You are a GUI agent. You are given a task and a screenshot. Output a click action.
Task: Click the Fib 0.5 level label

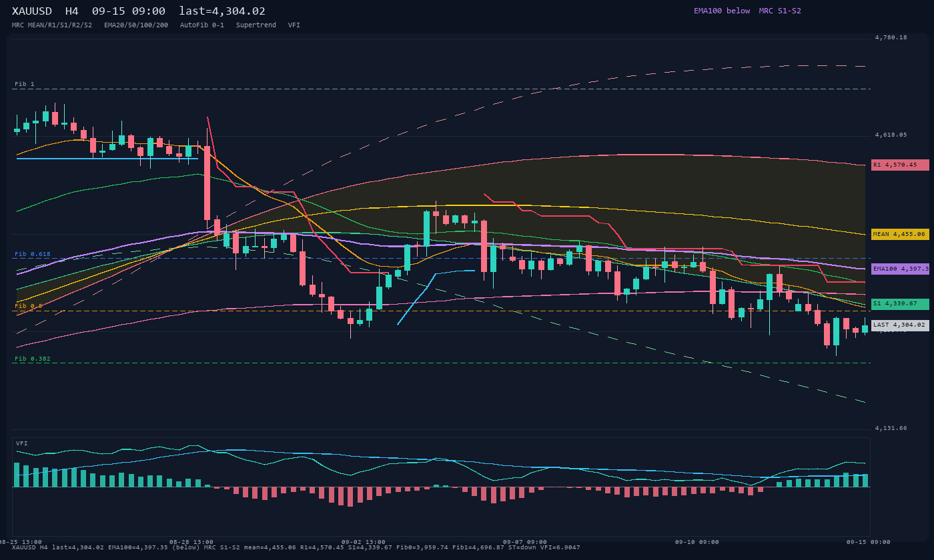coord(29,306)
